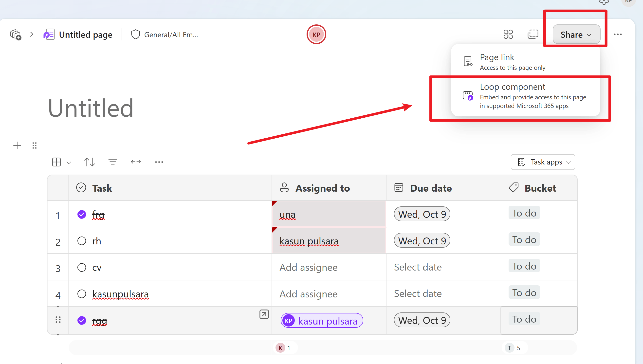Open the rgg task details expand icon
Screen dimensions: 643x364
[x=264, y=314]
